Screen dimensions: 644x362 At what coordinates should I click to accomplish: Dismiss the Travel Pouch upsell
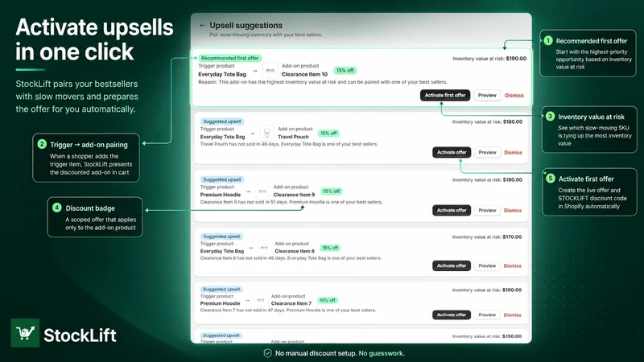click(x=513, y=152)
